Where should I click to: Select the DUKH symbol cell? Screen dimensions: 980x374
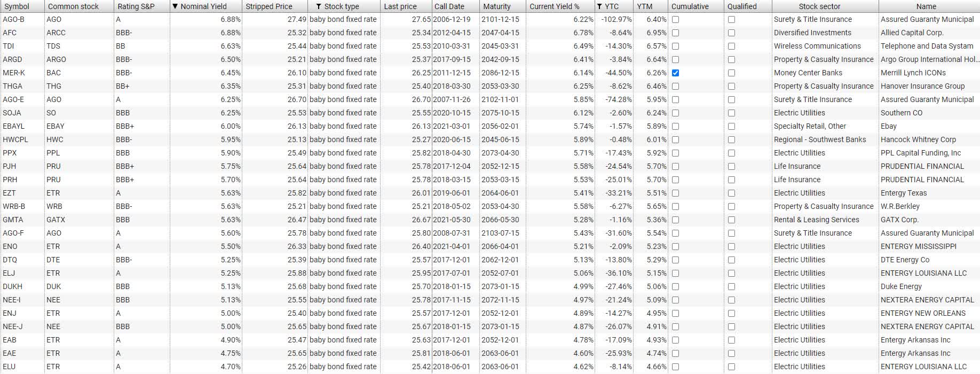(x=22, y=286)
